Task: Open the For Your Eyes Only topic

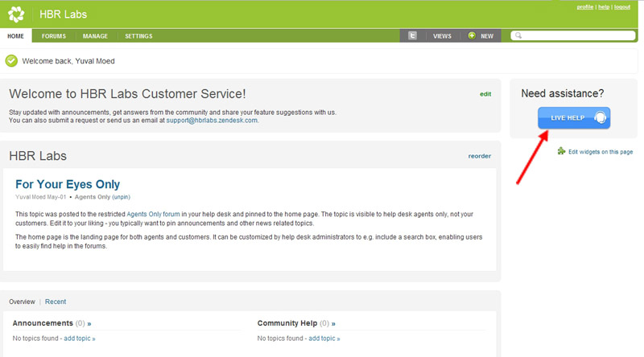Action: [68, 184]
